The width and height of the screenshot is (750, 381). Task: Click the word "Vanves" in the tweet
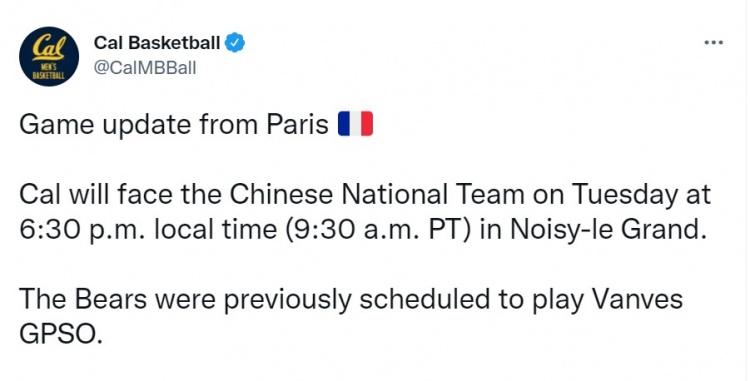(638, 300)
